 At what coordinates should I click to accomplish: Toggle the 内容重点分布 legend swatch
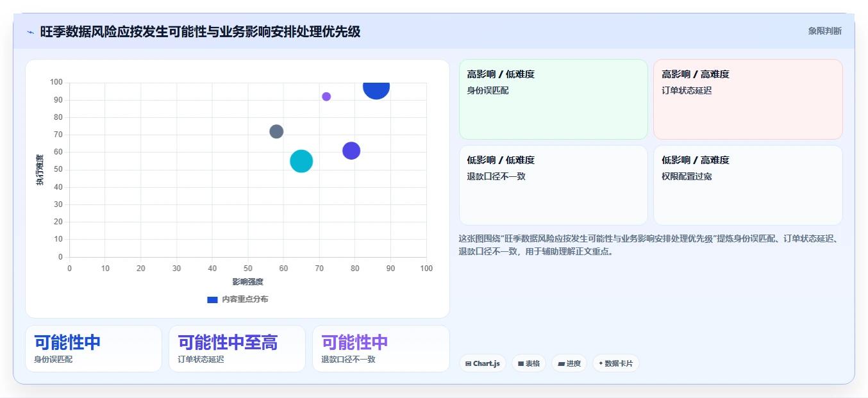(x=212, y=299)
